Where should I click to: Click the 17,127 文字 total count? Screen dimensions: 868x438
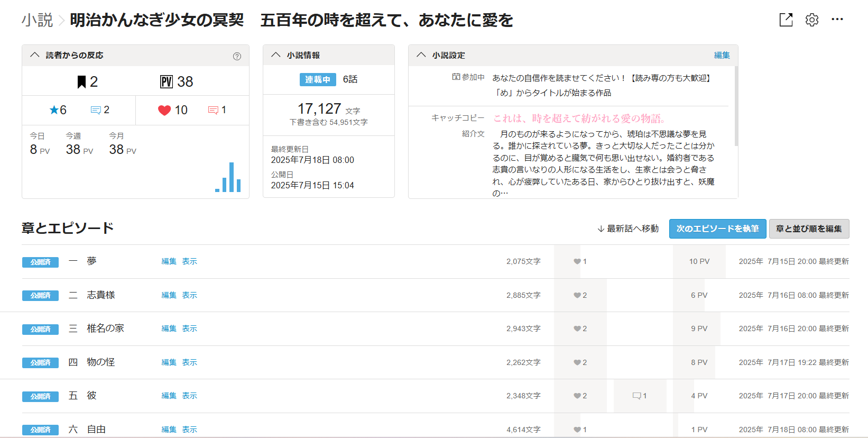329,109
